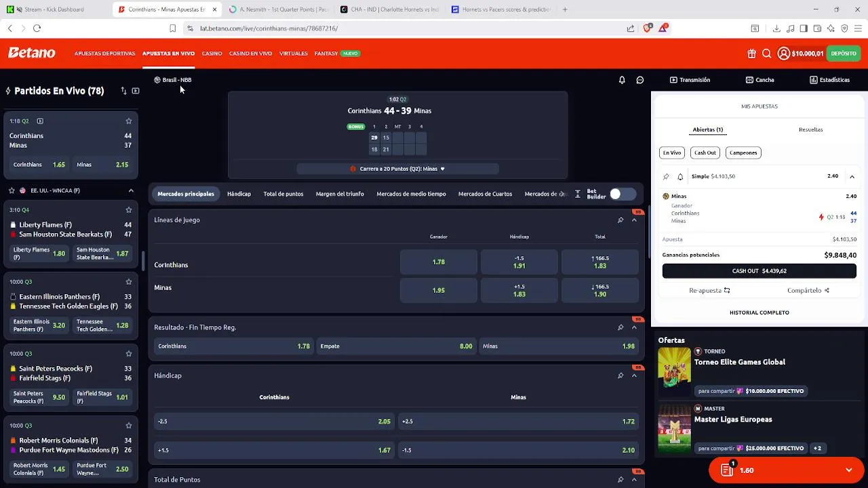Open the search magnifier in header
The width and height of the screenshot is (868, 488).
(x=766, y=54)
